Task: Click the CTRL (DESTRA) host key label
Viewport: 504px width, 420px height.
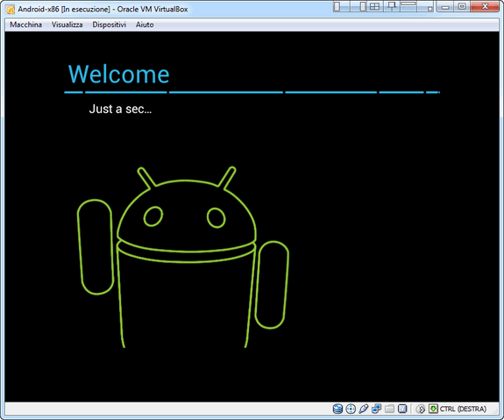Action: coord(463,409)
